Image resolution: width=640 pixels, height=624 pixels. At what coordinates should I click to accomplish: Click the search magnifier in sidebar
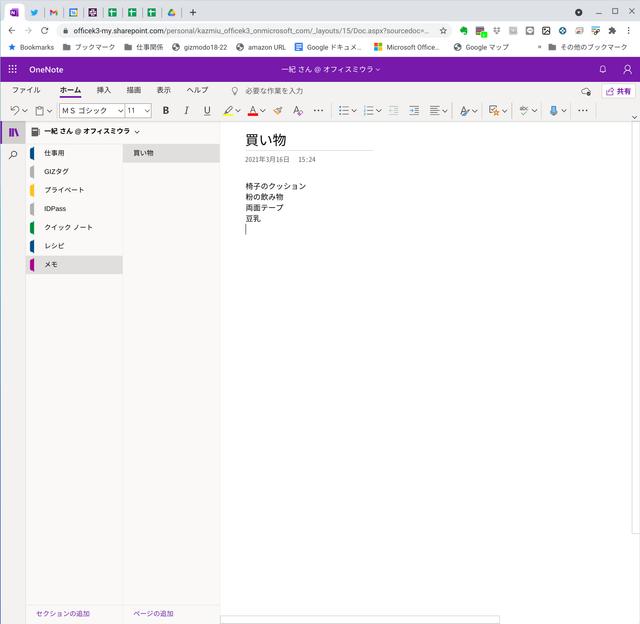pyautogui.click(x=13, y=155)
